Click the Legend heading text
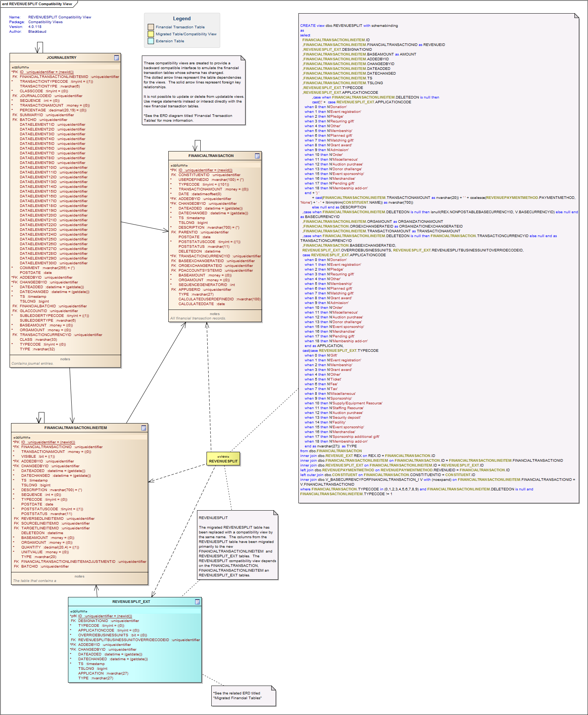 click(182, 19)
